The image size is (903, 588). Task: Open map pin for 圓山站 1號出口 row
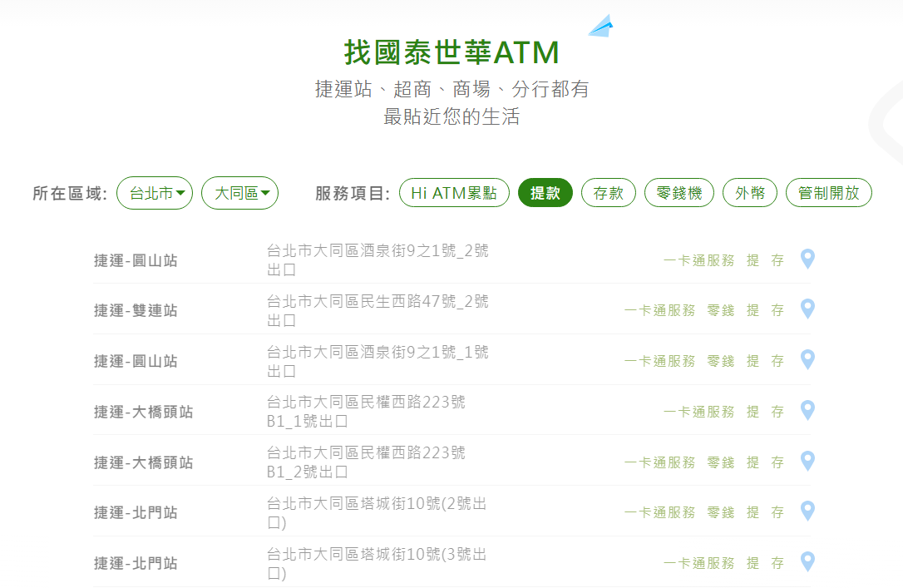point(807,360)
